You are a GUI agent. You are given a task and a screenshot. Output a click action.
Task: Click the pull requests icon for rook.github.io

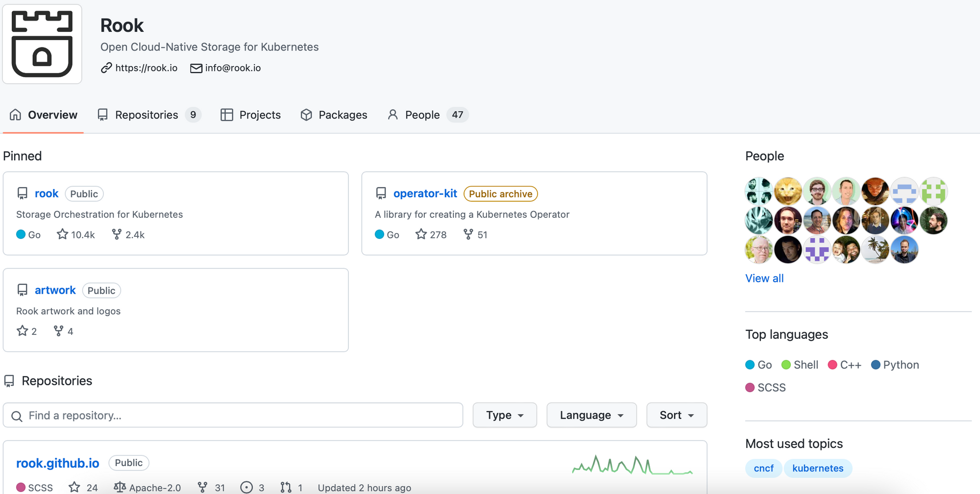pyautogui.click(x=286, y=487)
